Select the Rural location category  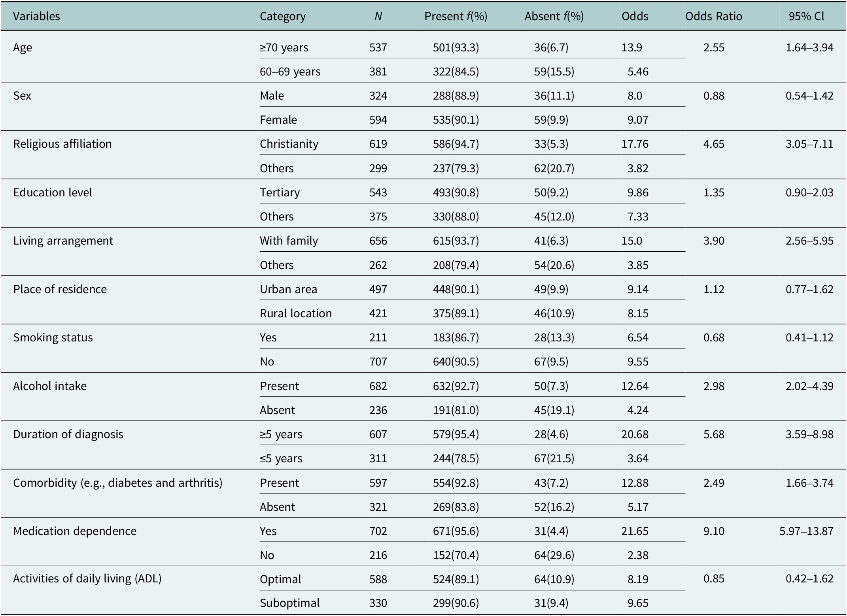point(296,313)
